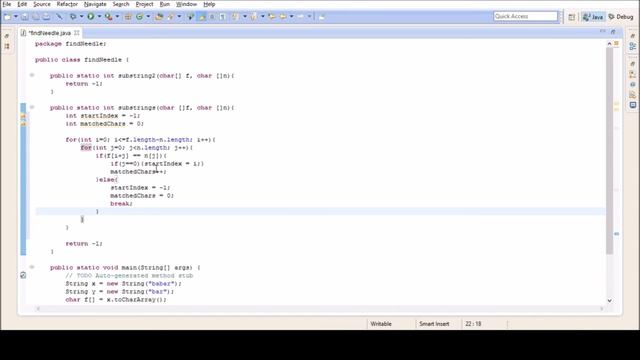Open the Window menu
The height and width of the screenshot is (360, 640).
pyautogui.click(x=187, y=4)
